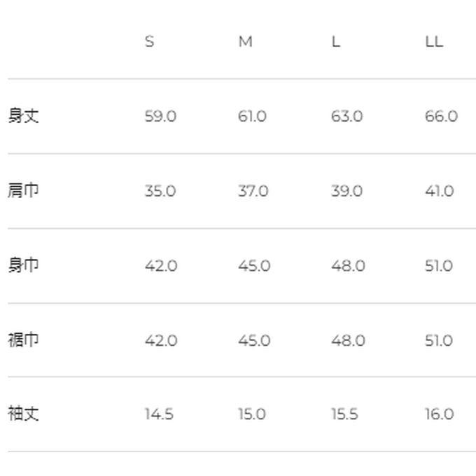
Task: Click the 袖丈 row label
Action: (x=23, y=414)
